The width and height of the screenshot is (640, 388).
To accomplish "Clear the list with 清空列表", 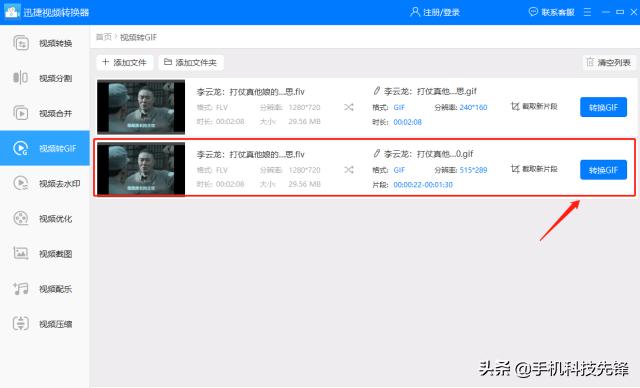I will tap(609, 62).
